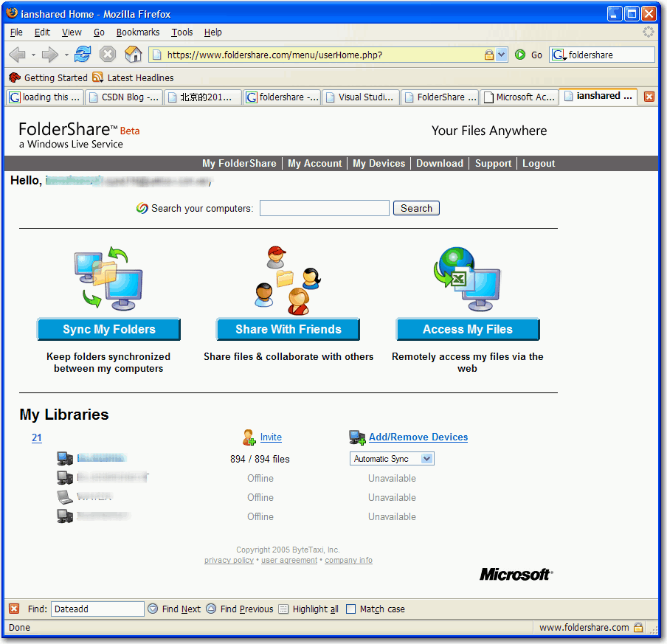Go back with the Back arrow button
Image resolution: width=667 pixels, height=644 pixels.
(17, 55)
